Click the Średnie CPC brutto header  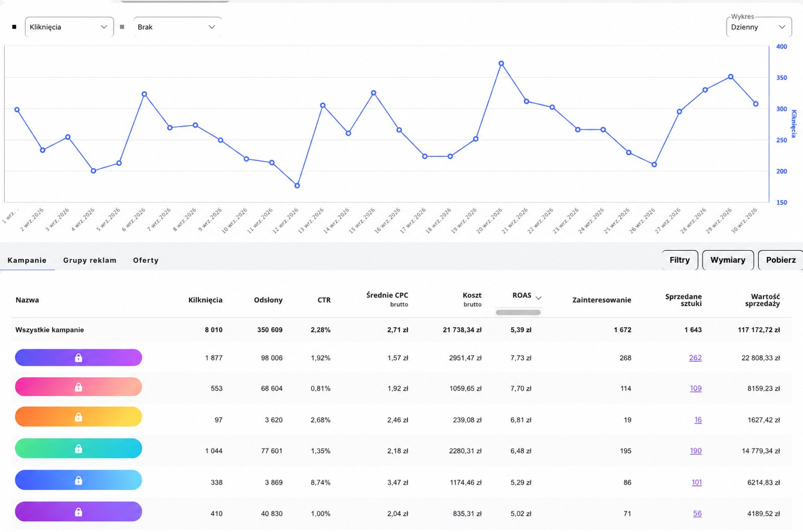tap(387, 299)
